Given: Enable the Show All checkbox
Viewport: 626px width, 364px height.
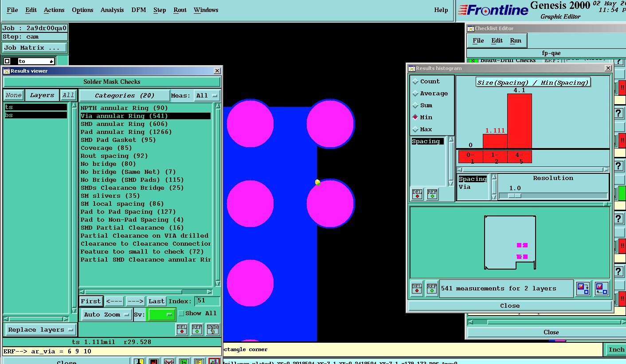Looking at the screenshot, I should [181, 313].
